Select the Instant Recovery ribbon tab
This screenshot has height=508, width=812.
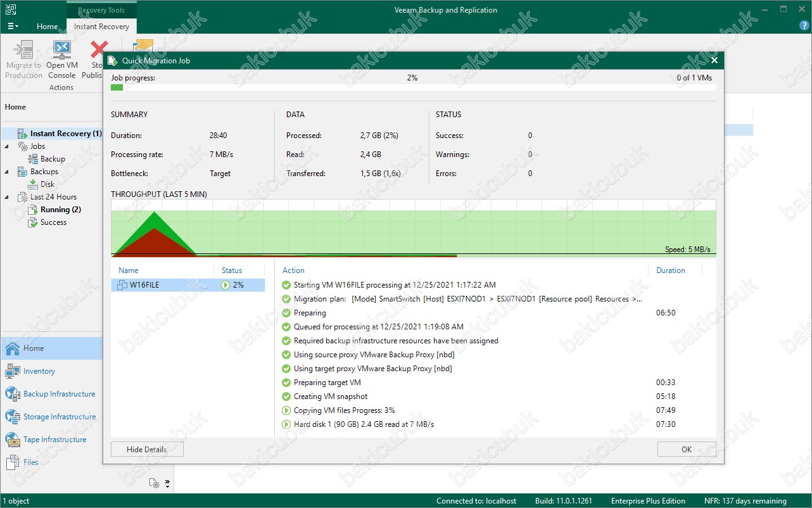point(101,27)
